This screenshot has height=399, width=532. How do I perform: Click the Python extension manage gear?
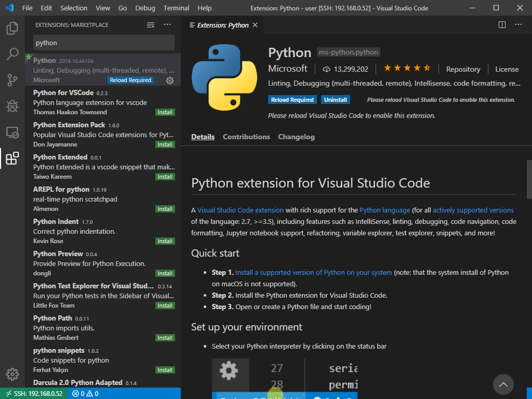(x=170, y=81)
